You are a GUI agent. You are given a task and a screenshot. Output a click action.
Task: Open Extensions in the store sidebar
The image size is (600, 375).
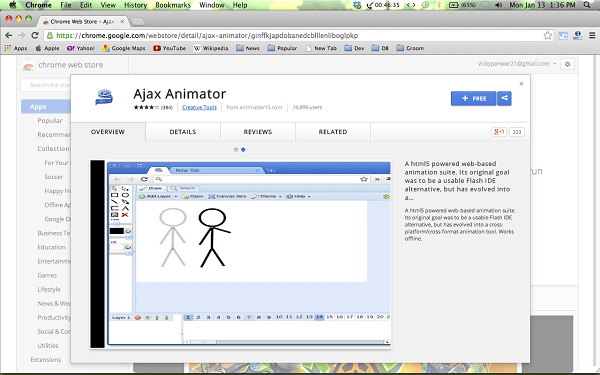point(46,360)
